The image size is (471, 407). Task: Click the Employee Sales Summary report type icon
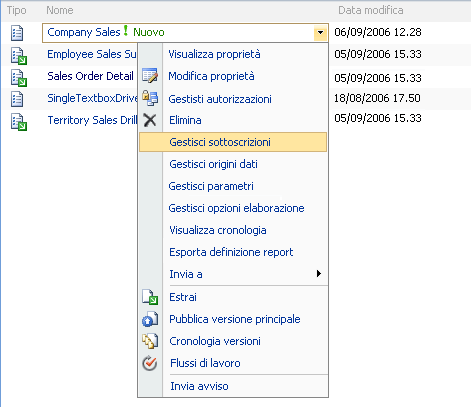(19, 55)
